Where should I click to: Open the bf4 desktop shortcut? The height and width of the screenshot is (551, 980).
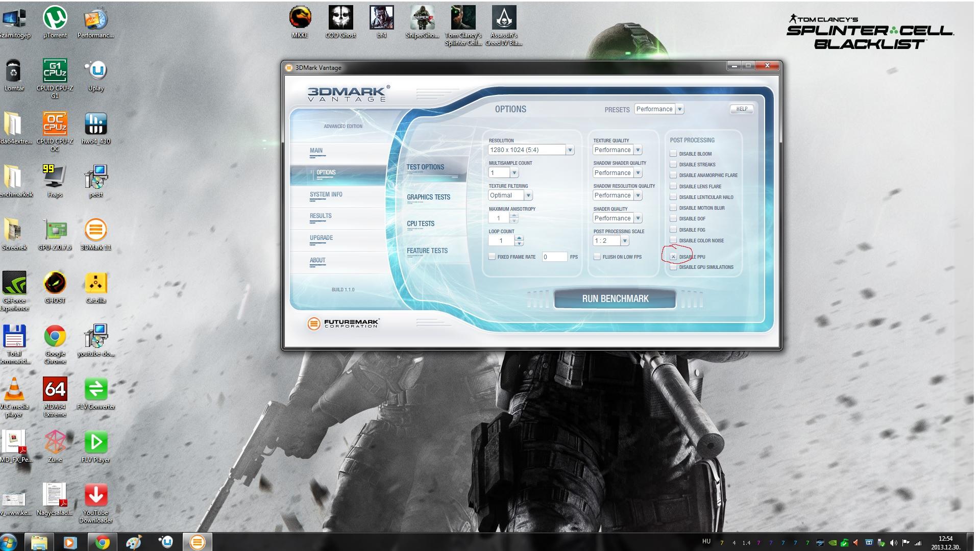click(x=382, y=22)
